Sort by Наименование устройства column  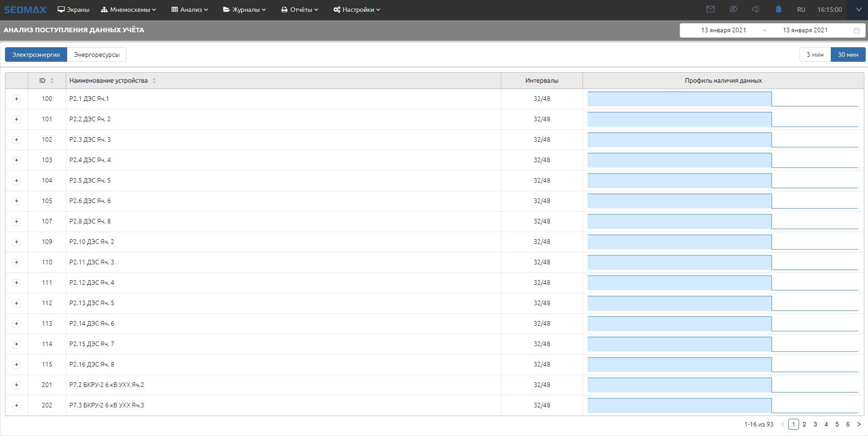(154, 81)
